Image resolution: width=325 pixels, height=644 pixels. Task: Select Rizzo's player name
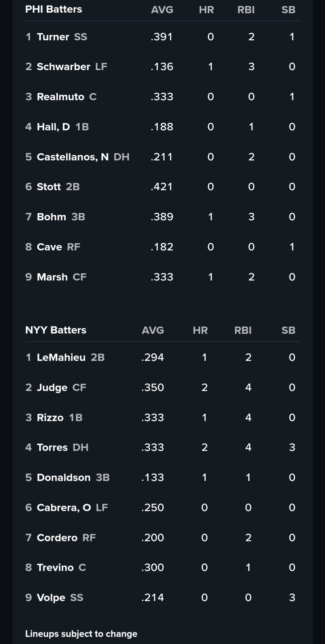(50, 417)
